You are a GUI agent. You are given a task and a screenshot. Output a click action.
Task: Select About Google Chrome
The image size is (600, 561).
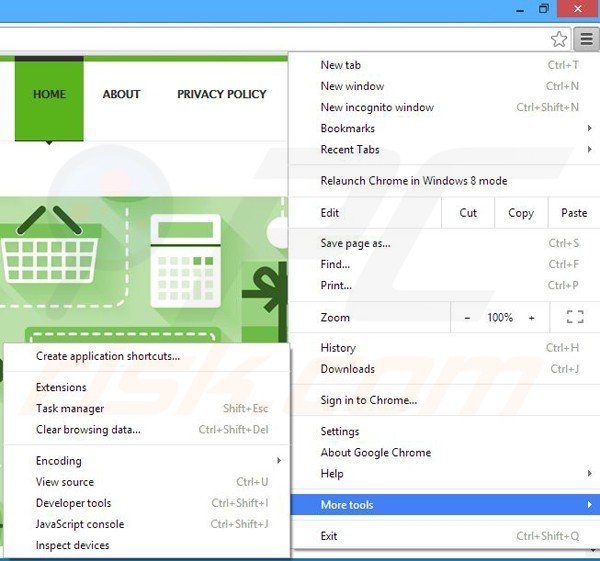coord(445,452)
